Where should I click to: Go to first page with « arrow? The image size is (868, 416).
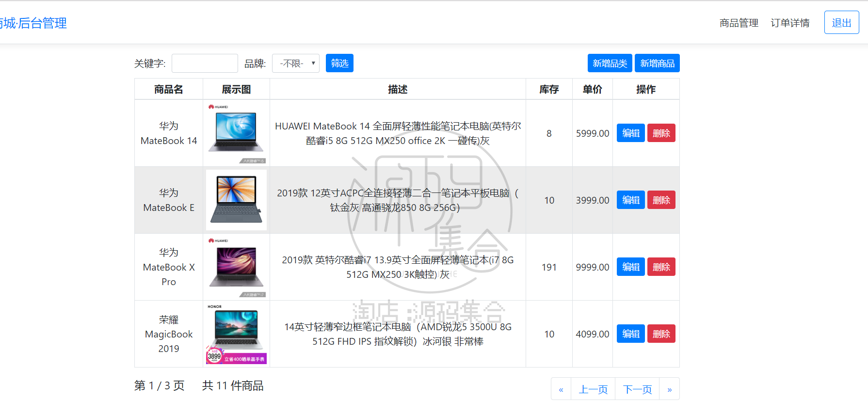click(x=561, y=389)
